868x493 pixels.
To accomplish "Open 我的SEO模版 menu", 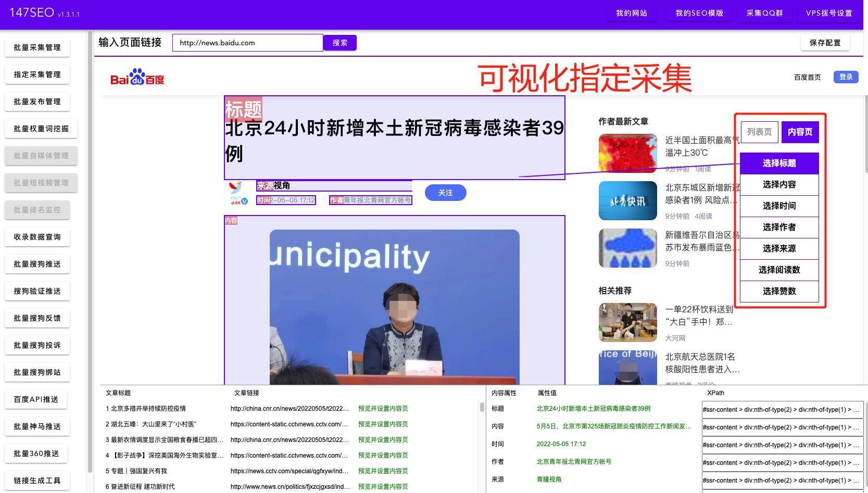I will (699, 13).
